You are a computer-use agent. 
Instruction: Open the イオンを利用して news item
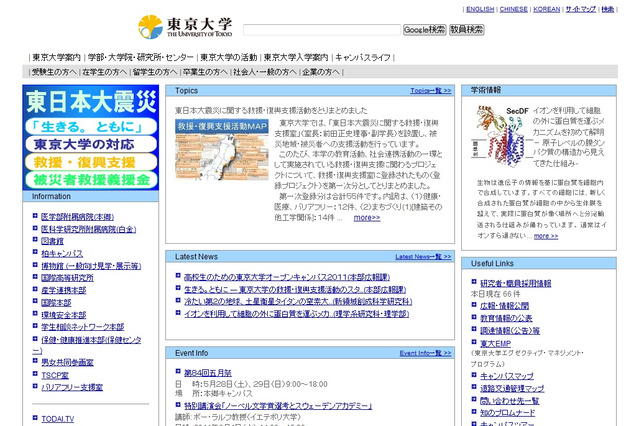click(x=296, y=314)
